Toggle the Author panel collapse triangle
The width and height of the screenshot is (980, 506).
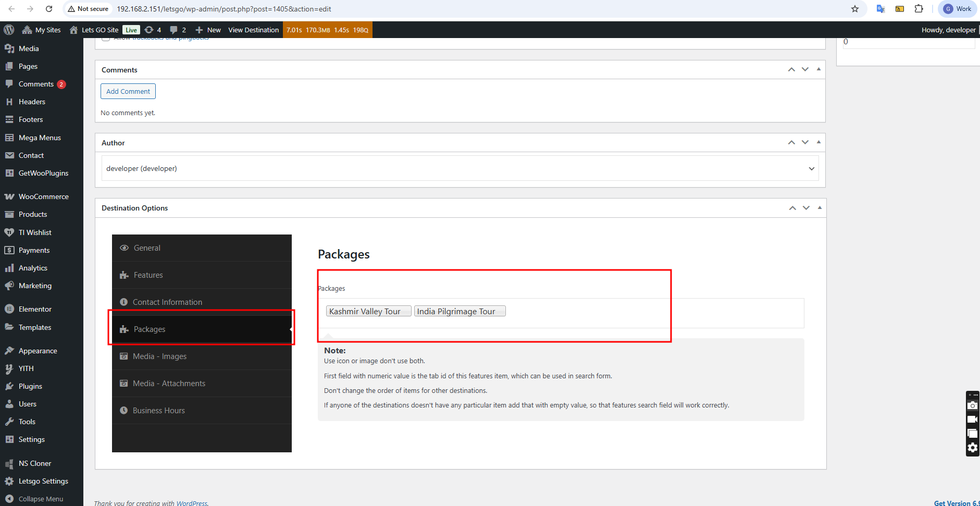tap(818, 142)
